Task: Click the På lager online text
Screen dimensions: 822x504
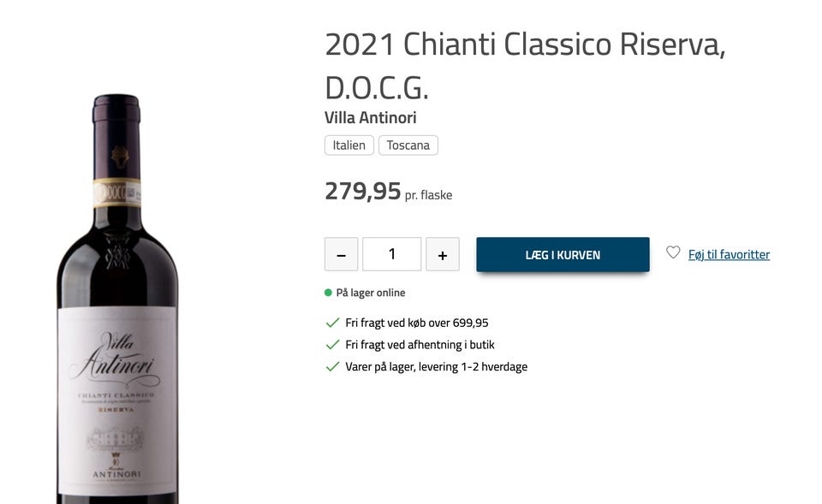Action: [x=371, y=293]
